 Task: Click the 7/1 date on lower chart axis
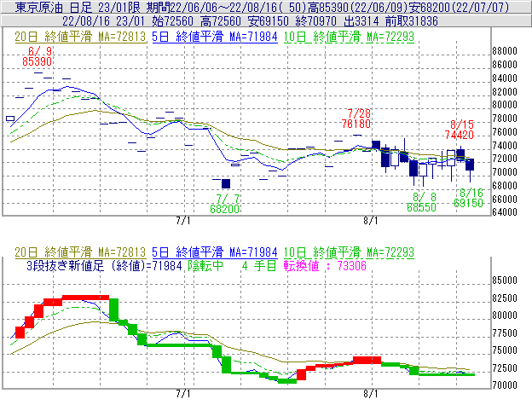183,394
